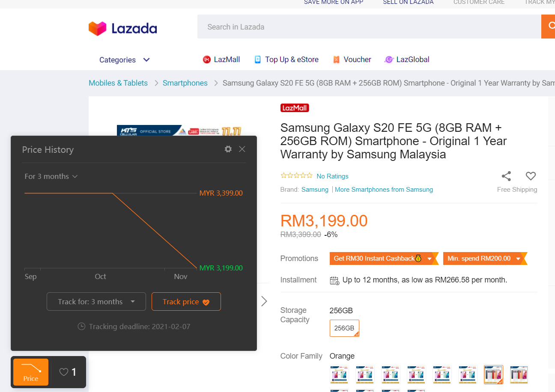This screenshot has height=392, width=555.
Task: Expand the 'For 3 months' period dropdown
Action: pos(51,176)
